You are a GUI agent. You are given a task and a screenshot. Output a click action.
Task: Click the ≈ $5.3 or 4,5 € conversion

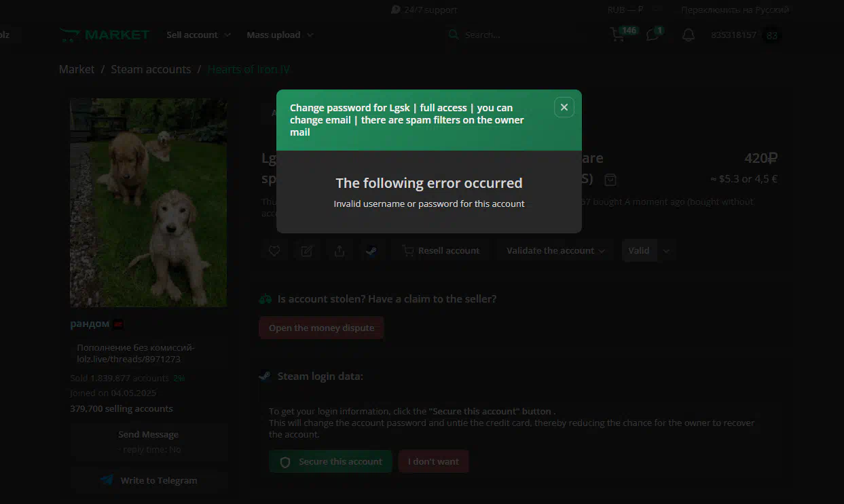[x=744, y=180]
